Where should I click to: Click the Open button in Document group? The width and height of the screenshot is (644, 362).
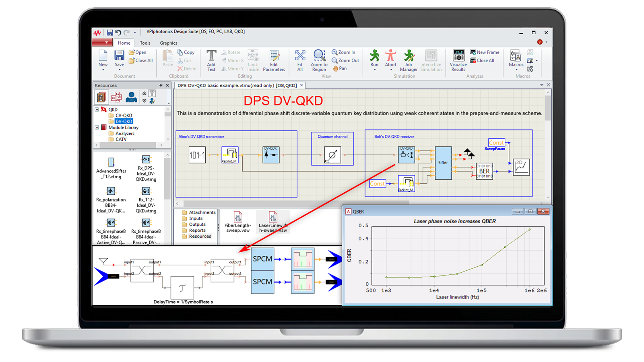coord(137,52)
